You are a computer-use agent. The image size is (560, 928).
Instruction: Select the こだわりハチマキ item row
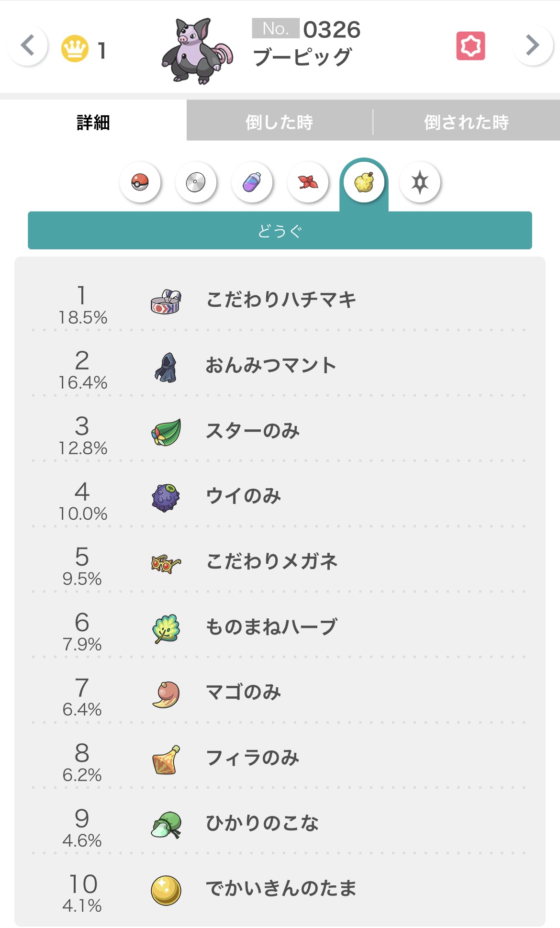click(x=280, y=300)
